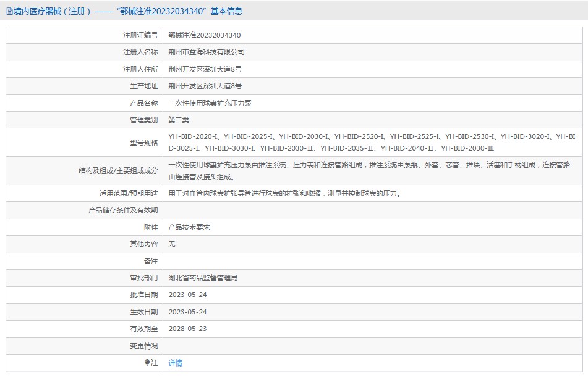Click the 变更情况 row label
Viewport: 588px width, 378px height.
coord(143,346)
